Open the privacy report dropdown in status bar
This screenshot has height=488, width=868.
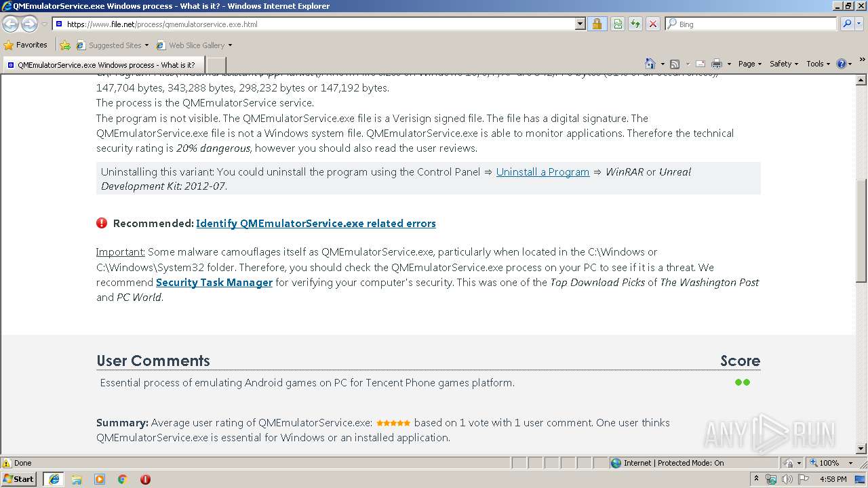click(x=792, y=463)
